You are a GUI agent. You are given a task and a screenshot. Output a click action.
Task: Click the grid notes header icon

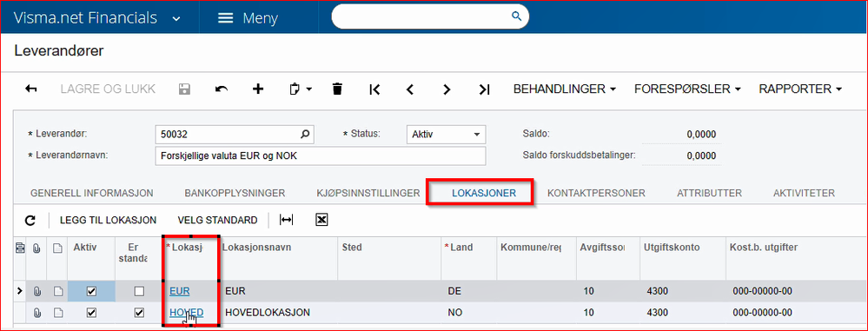click(x=21, y=248)
